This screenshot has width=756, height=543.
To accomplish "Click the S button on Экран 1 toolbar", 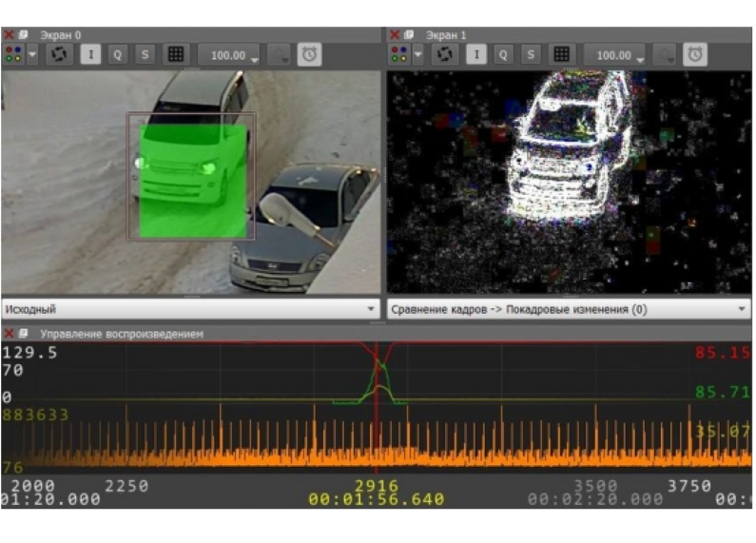I will click(531, 54).
